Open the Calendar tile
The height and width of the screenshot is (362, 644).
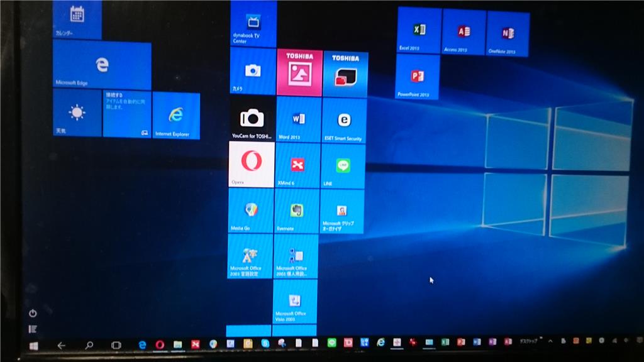click(77, 19)
